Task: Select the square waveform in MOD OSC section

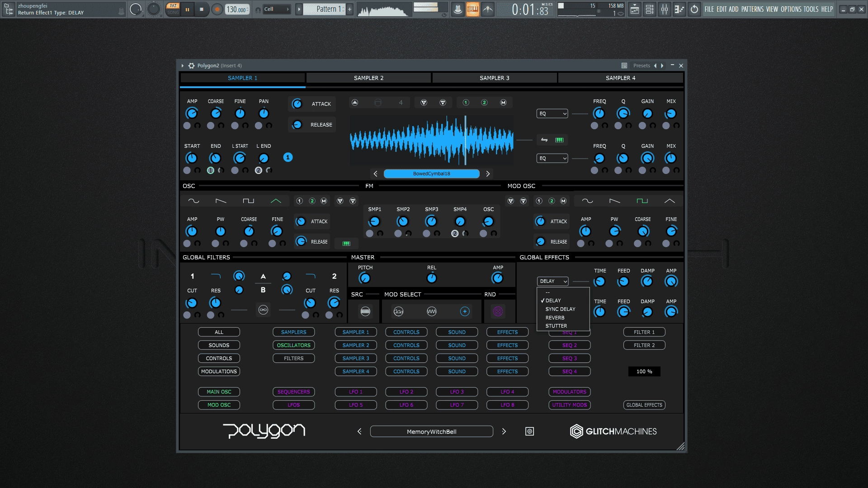Action: 642,201
